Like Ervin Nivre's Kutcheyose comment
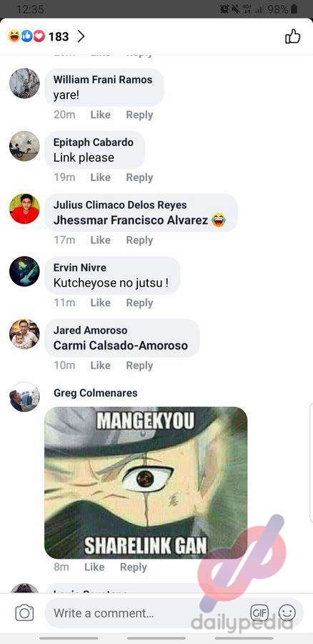This screenshot has width=313, height=644. tap(101, 303)
